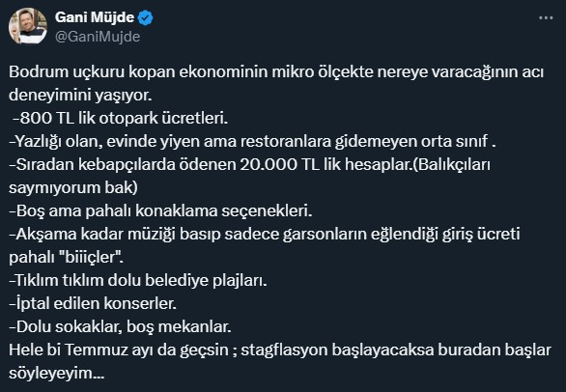Click the line starting "Yazlığı olan, evinde yiyen"

tap(252, 142)
